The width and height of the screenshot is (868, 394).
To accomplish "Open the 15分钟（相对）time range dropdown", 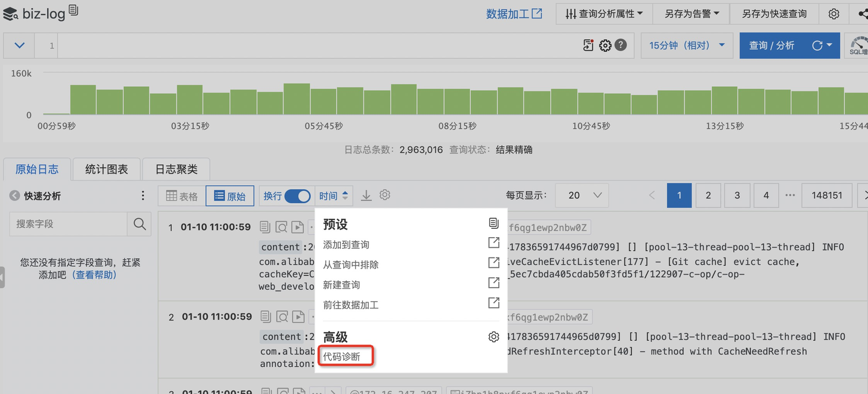I will (687, 45).
